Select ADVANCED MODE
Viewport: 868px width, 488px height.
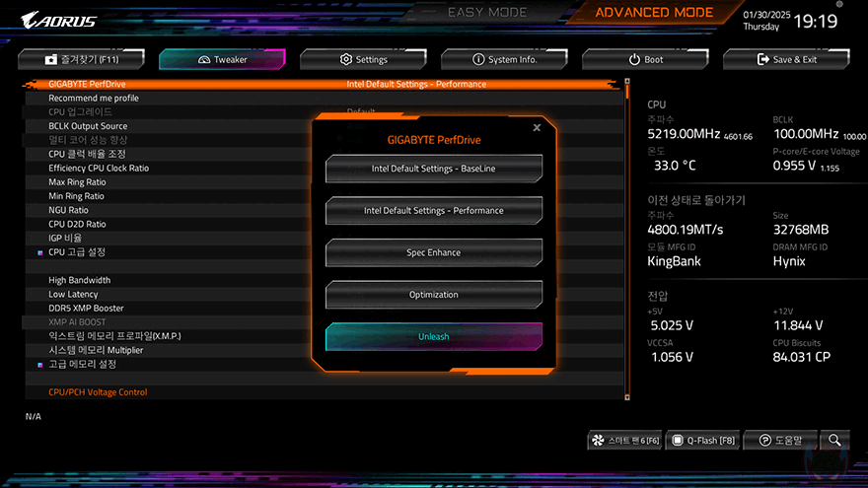click(x=654, y=12)
